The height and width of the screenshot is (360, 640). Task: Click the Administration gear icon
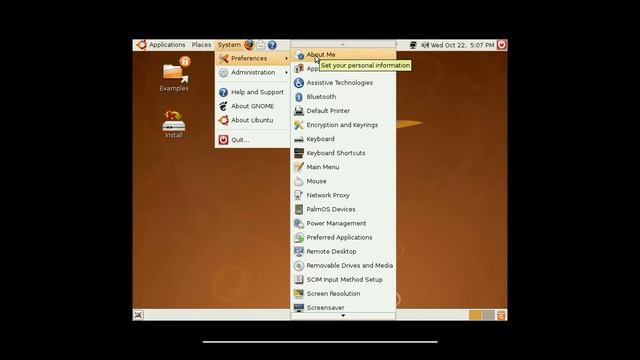pos(223,72)
